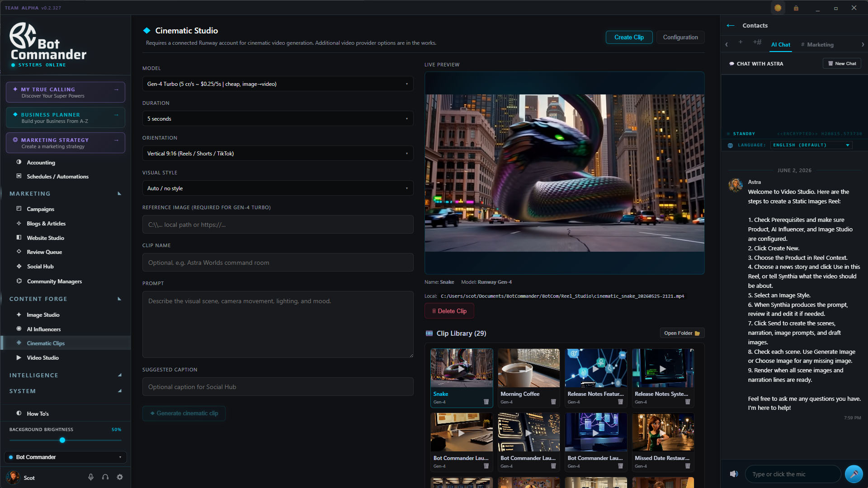
Task: Change the Orientation dropdown
Action: [x=278, y=153]
